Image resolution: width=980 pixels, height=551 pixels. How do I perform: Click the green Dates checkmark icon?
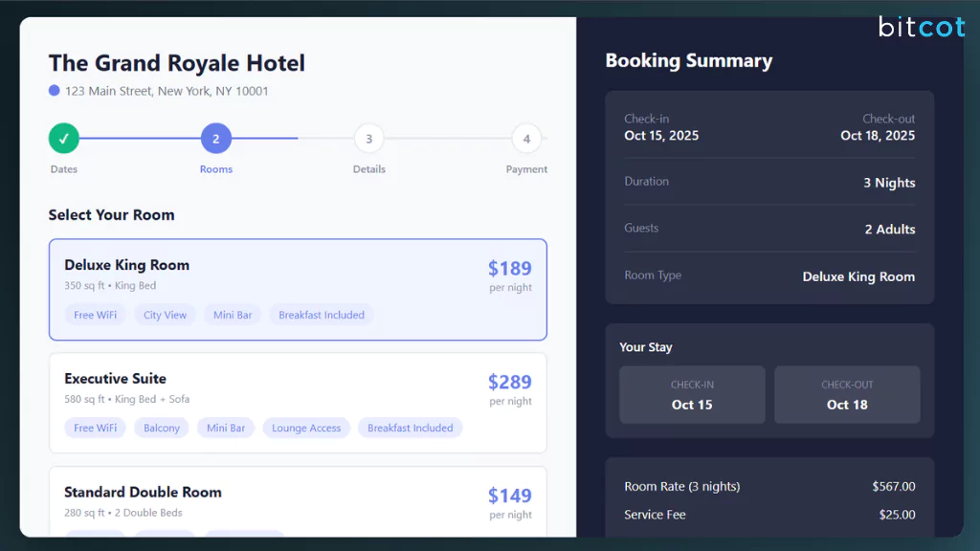(x=63, y=138)
